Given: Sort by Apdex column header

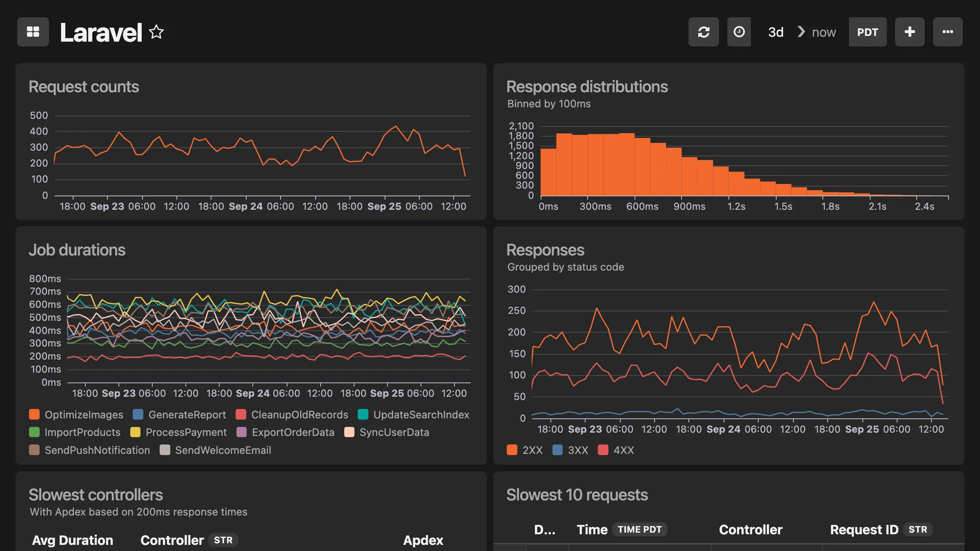Looking at the screenshot, I should [x=423, y=540].
